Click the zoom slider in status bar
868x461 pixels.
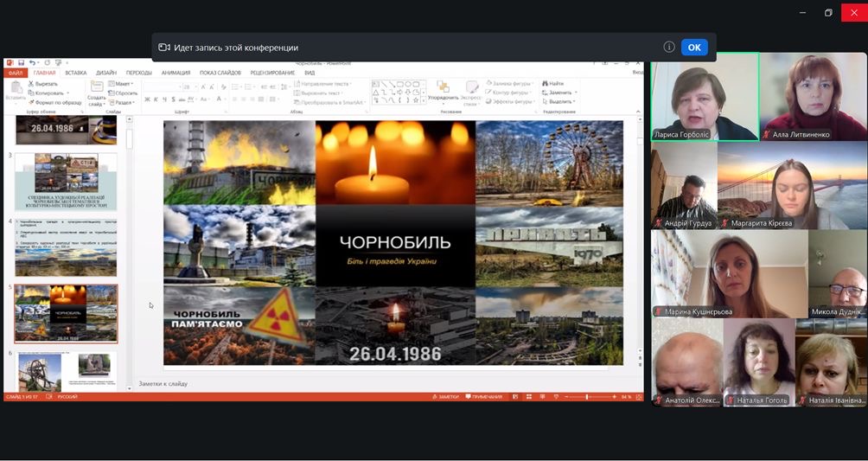pyautogui.click(x=587, y=396)
